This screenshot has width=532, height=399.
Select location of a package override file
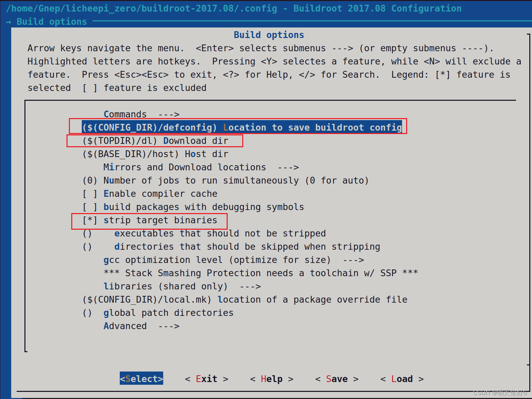pos(245,300)
